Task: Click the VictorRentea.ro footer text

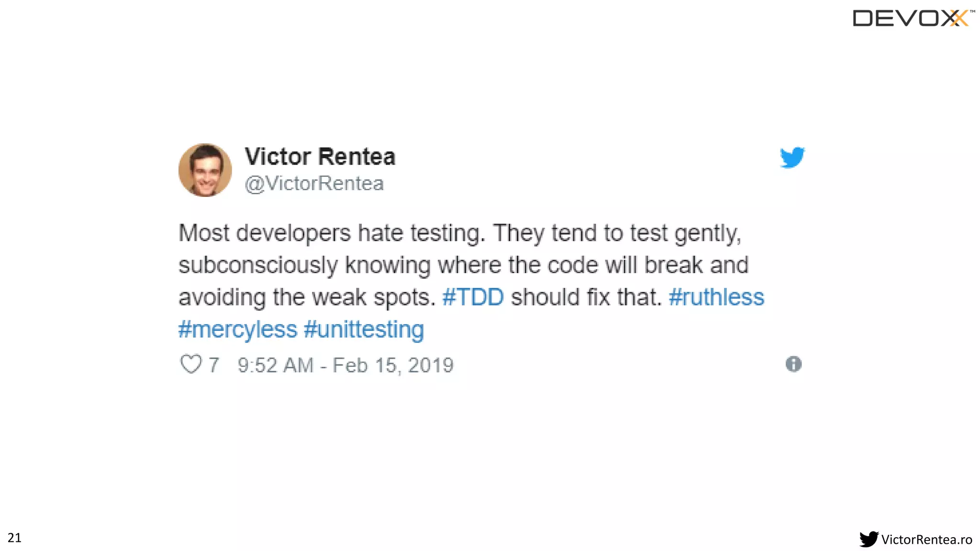Action: pos(927,540)
